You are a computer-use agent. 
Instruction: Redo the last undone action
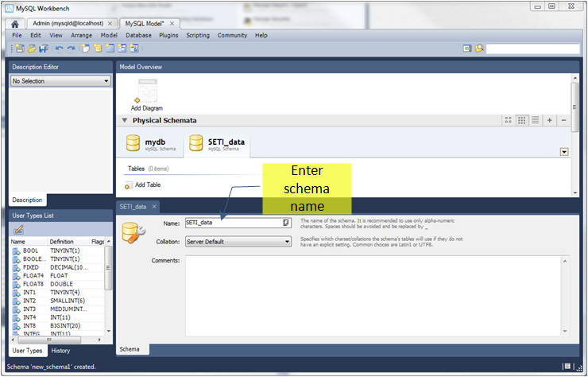click(x=72, y=48)
